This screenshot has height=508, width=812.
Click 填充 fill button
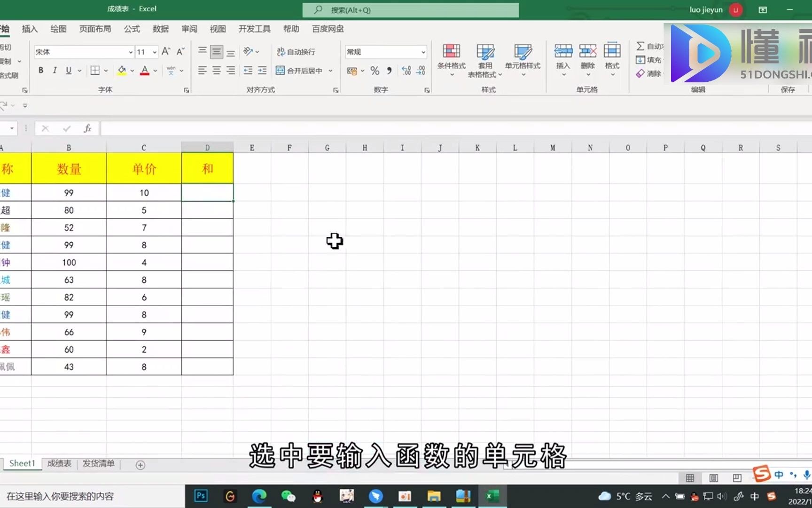pos(649,60)
